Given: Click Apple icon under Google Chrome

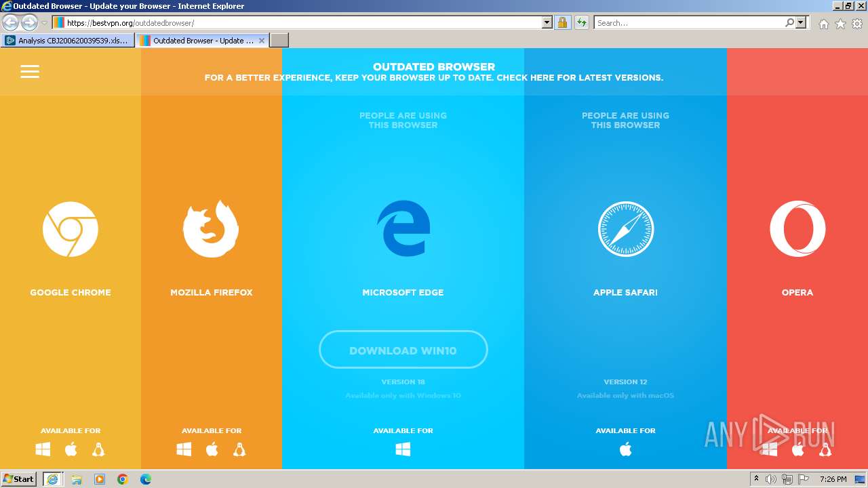Looking at the screenshot, I should (71, 449).
